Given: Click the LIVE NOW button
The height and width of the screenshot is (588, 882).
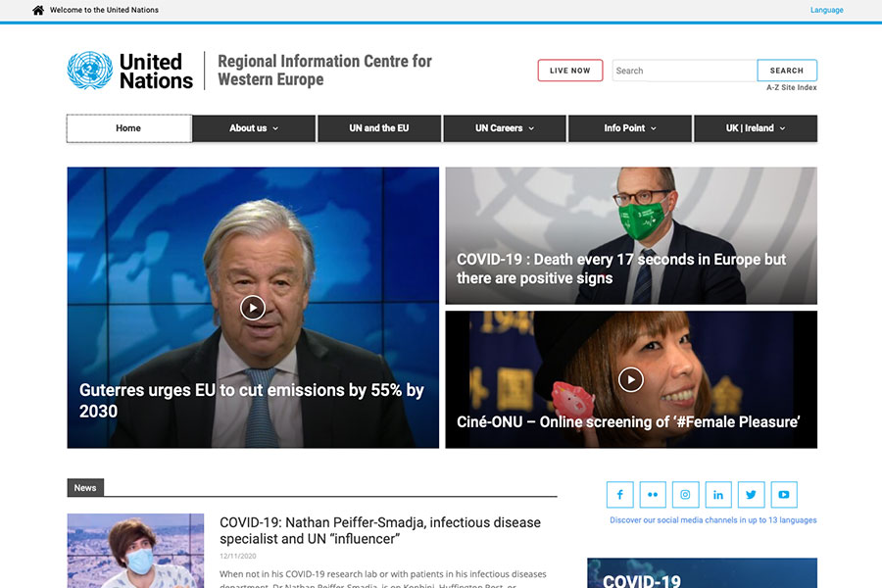Looking at the screenshot, I should pyautogui.click(x=569, y=71).
